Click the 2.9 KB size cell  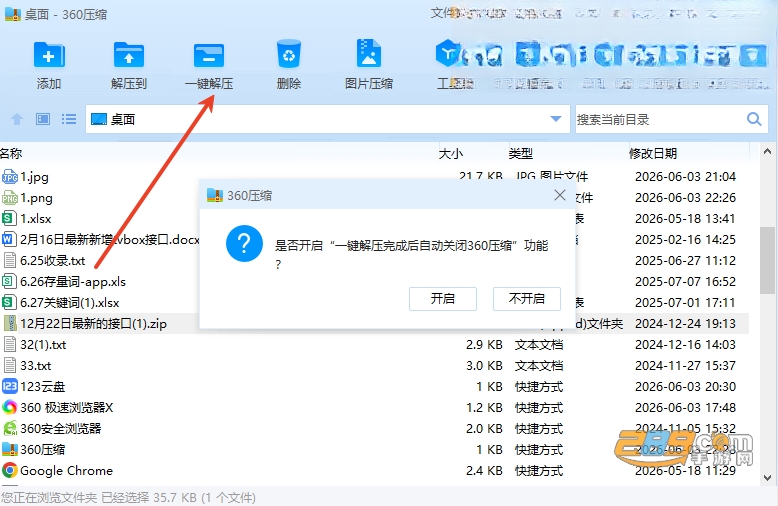point(484,345)
